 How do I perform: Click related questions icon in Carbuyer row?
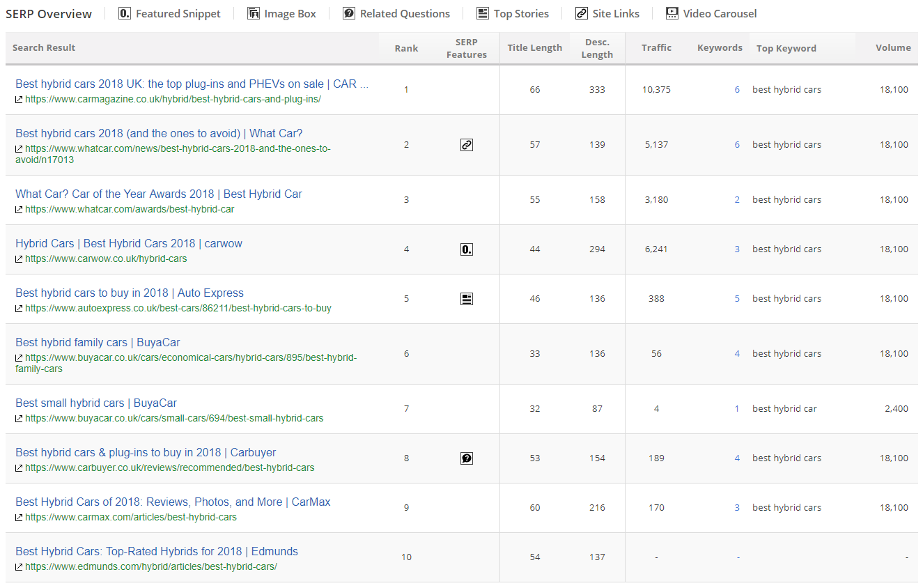click(467, 458)
